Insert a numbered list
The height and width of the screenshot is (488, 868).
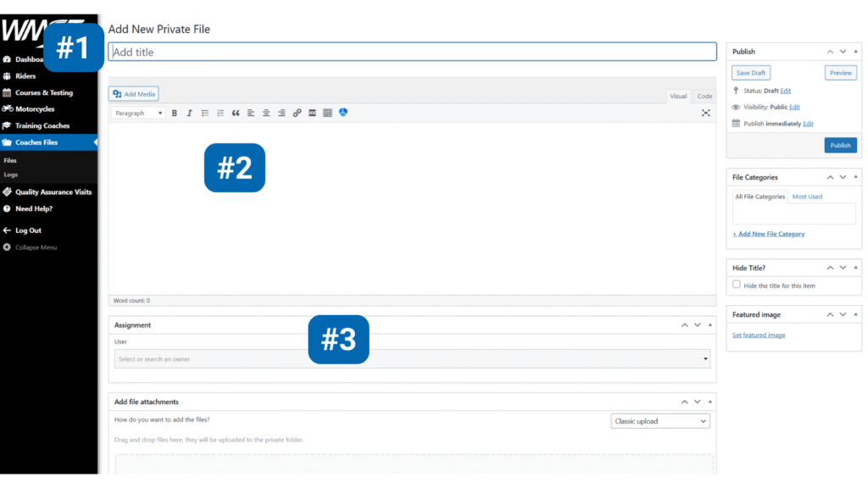[220, 113]
